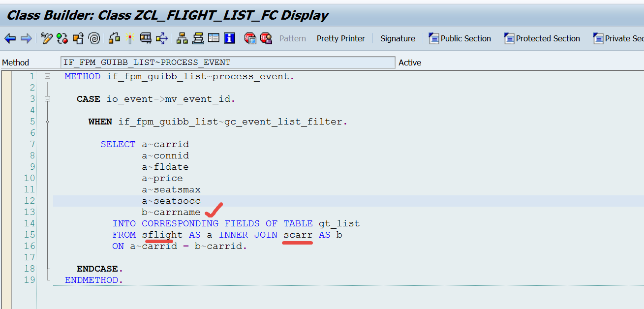Run the Pretty Printer
The height and width of the screenshot is (309, 644).
pyautogui.click(x=341, y=38)
